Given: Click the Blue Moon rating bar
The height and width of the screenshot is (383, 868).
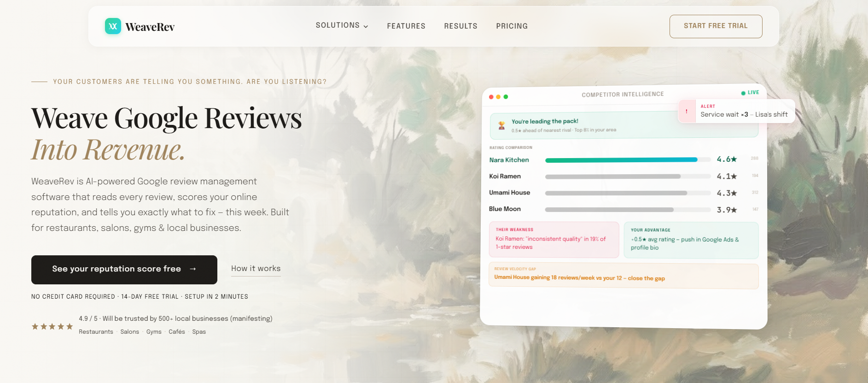Looking at the screenshot, I should (628, 210).
